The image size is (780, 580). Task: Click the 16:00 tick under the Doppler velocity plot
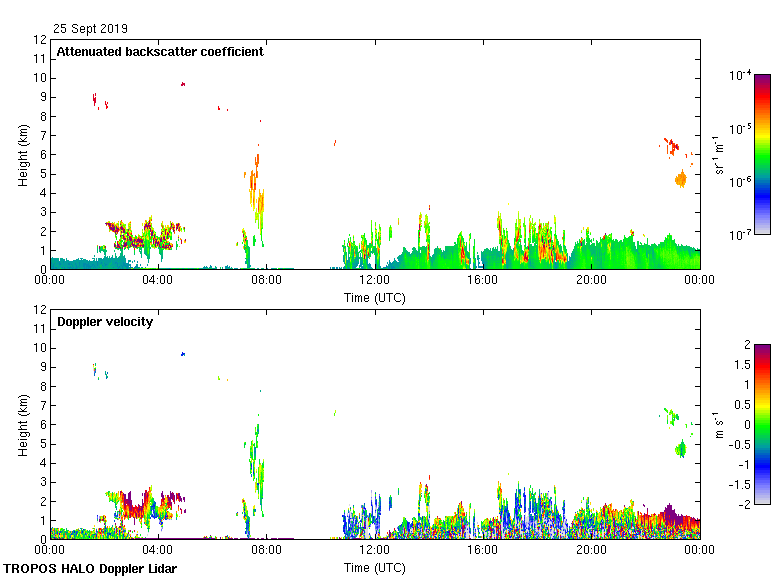coord(483,551)
